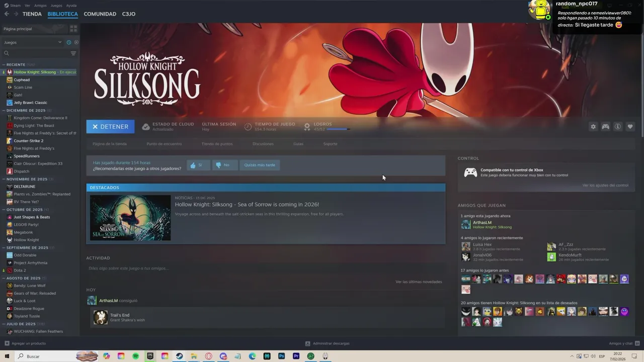Open friend ArthasLM's avatar in Amigos que juegan
Image resolution: width=644 pixels, height=362 pixels.
pyautogui.click(x=466, y=225)
